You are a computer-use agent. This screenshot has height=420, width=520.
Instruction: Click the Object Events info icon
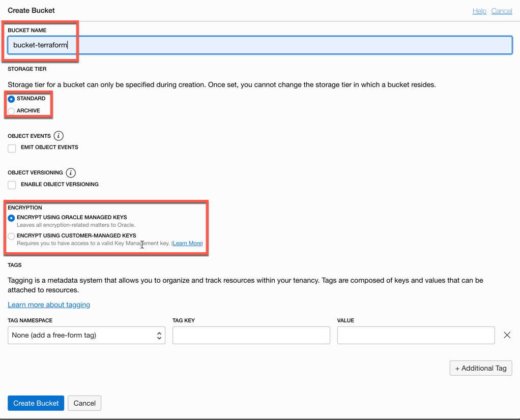[59, 136]
